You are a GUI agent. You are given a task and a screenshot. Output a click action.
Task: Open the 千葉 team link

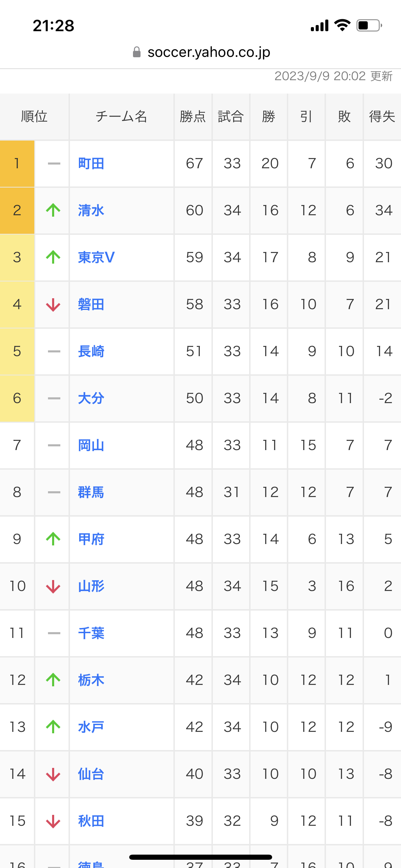[91, 633]
